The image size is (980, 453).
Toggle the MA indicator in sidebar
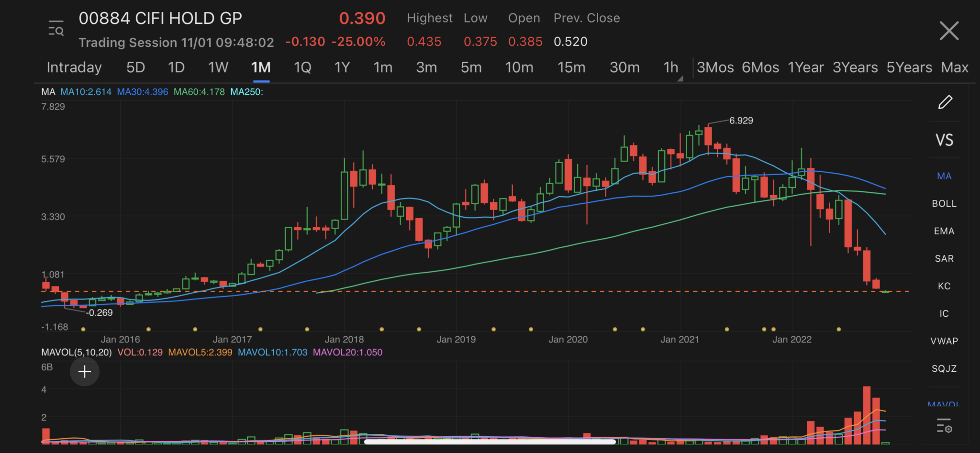(x=944, y=176)
